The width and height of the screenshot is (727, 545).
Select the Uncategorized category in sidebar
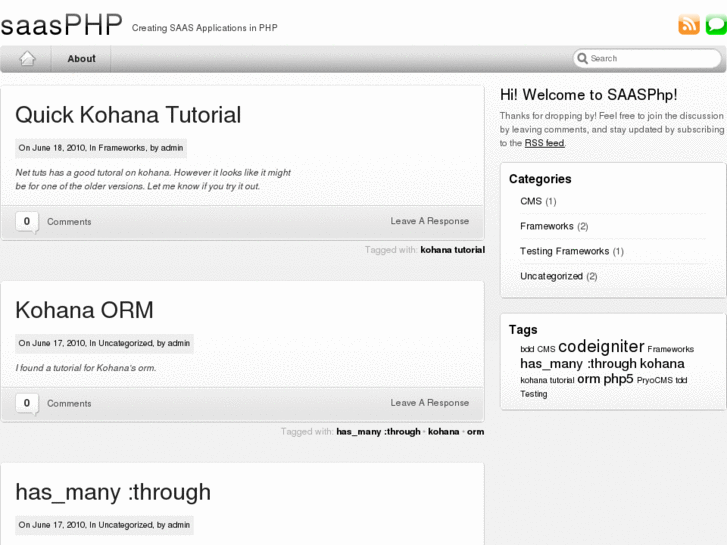click(x=551, y=276)
